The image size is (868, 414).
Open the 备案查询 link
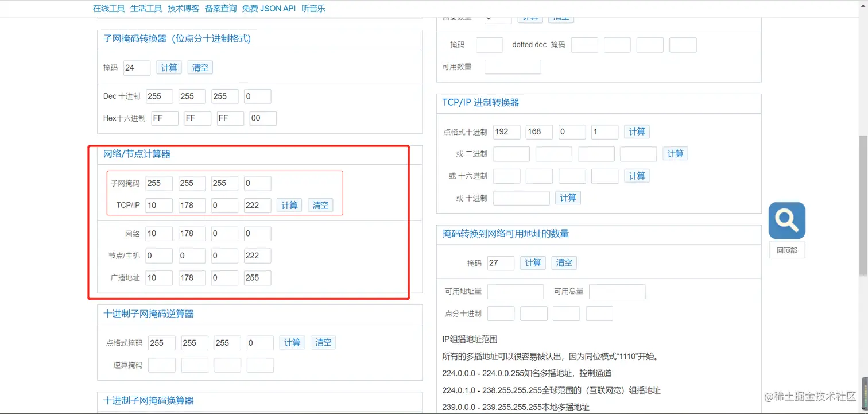220,9
